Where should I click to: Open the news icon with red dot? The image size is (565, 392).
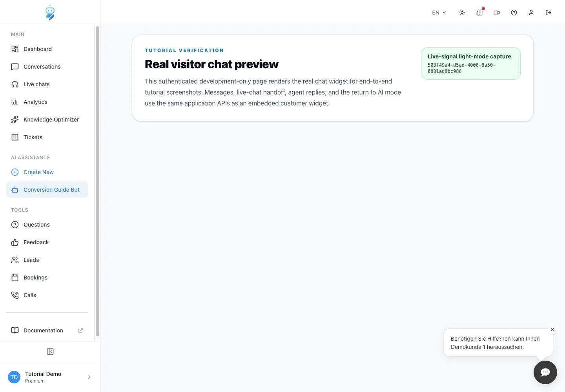point(479,13)
